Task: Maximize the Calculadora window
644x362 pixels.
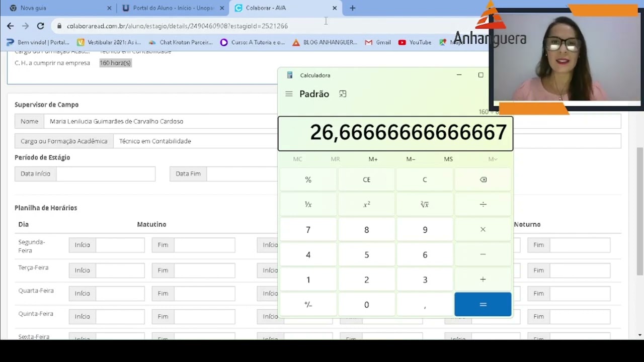Action: pos(480,75)
